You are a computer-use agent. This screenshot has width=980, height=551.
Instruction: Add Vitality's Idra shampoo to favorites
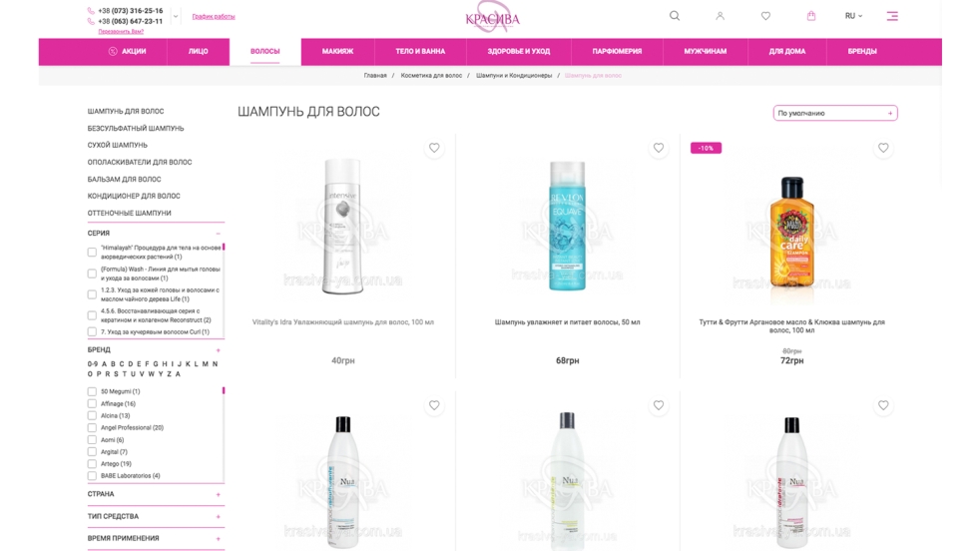coord(434,148)
